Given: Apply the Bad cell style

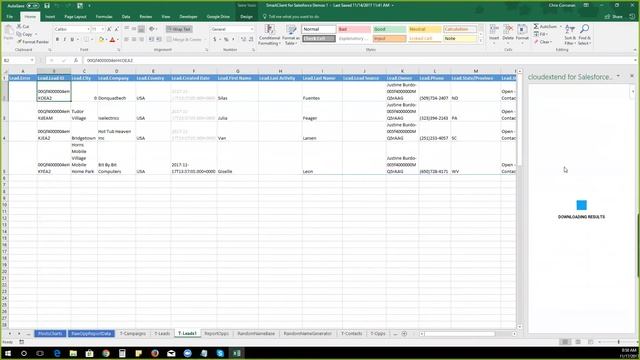Looking at the screenshot, I should 354,29.
